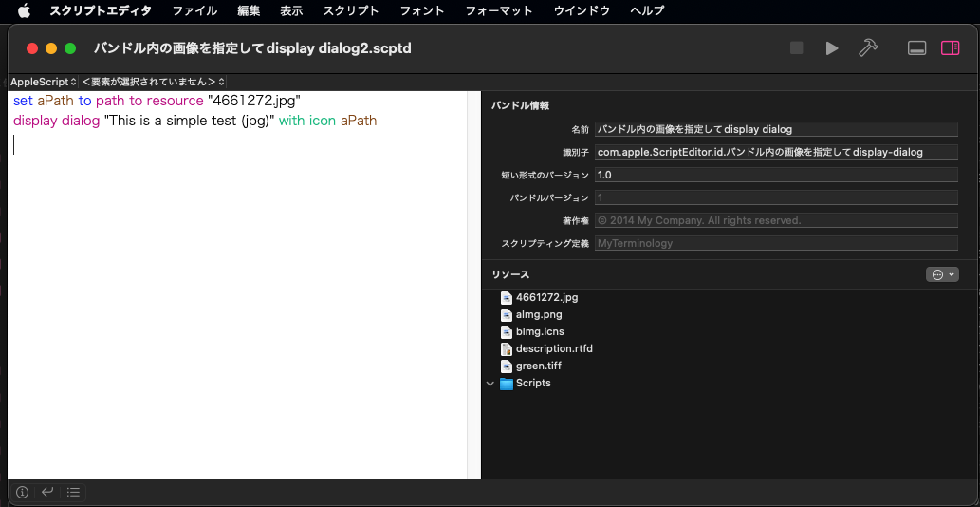The height and width of the screenshot is (507, 980).
Task: Show the result via return arrow icon
Action: click(47, 492)
